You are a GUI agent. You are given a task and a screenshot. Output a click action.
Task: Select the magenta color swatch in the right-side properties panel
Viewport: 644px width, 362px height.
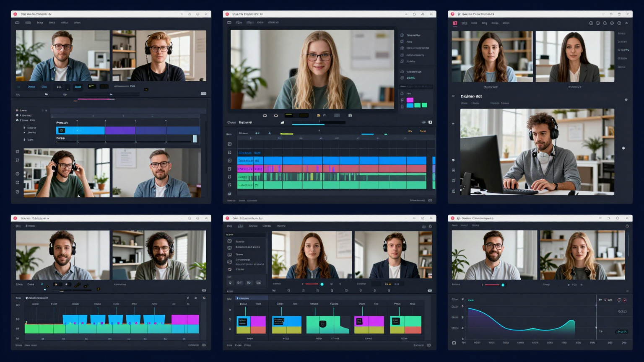pyautogui.click(x=410, y=100)
